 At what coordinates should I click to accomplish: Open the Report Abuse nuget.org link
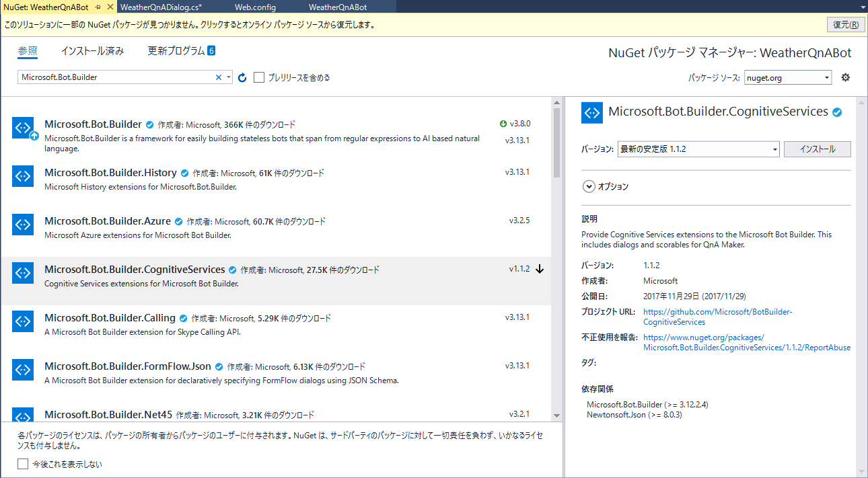pyautogui.click(x=747, y=342)
